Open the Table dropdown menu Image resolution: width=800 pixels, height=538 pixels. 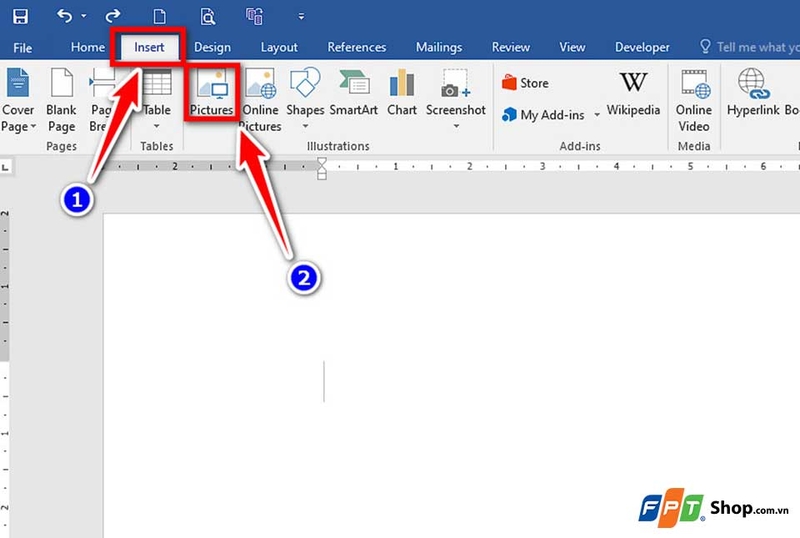[156, 125]
